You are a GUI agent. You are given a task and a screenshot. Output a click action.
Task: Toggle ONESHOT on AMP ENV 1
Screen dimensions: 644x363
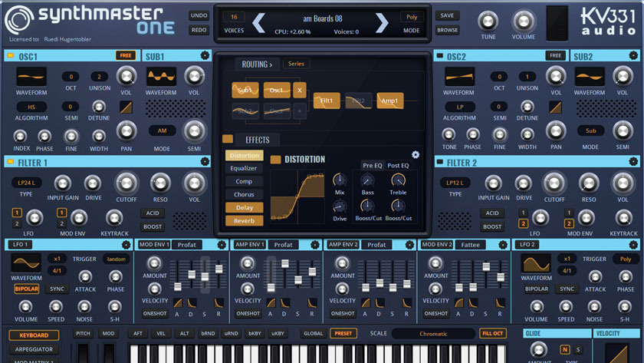coord(248,313)
